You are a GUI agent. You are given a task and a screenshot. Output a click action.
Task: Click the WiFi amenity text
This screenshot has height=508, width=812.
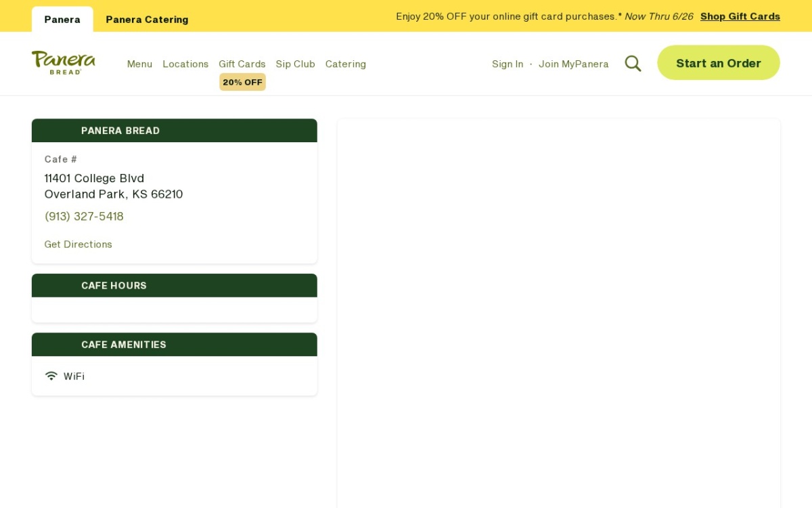tap(74, 376)
